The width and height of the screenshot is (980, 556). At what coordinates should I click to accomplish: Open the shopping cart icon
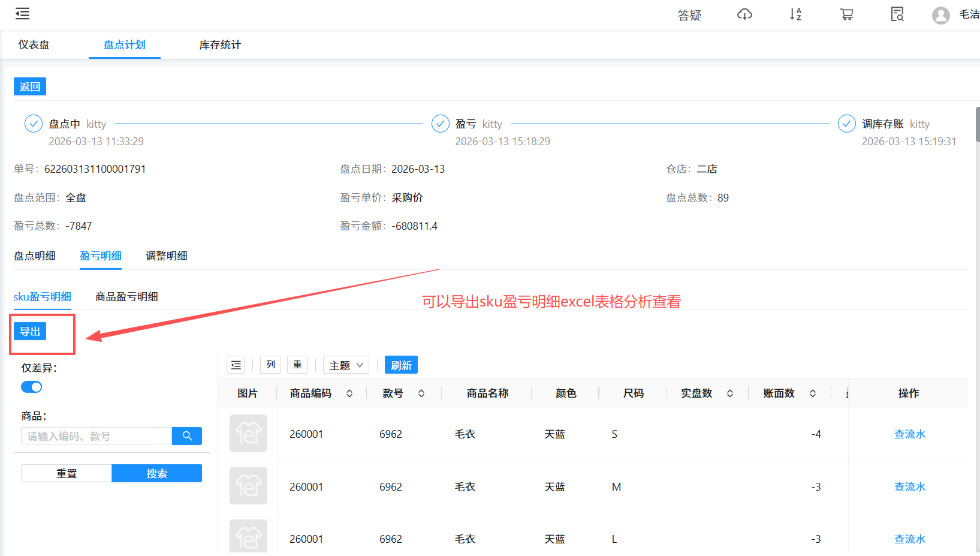pos(846,14)
